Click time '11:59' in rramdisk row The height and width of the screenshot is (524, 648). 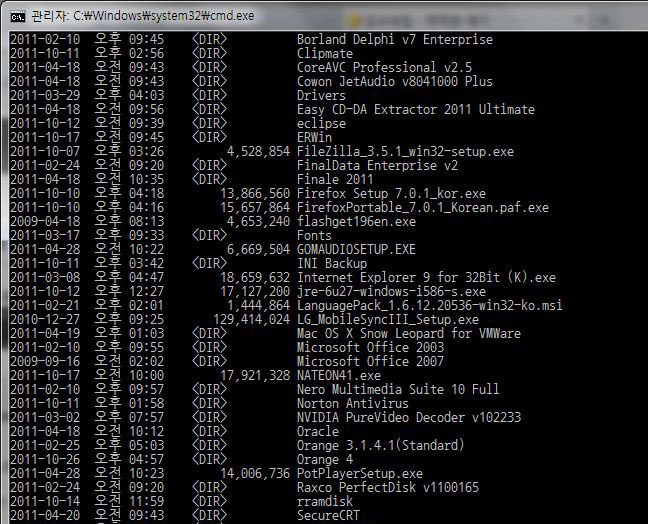pyautogui.click(x=146, y=502)
